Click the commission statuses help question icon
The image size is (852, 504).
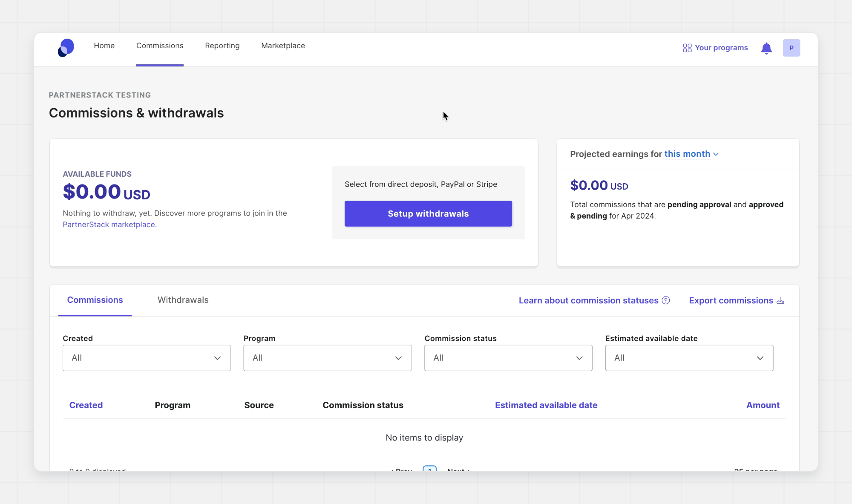point(666,300)
